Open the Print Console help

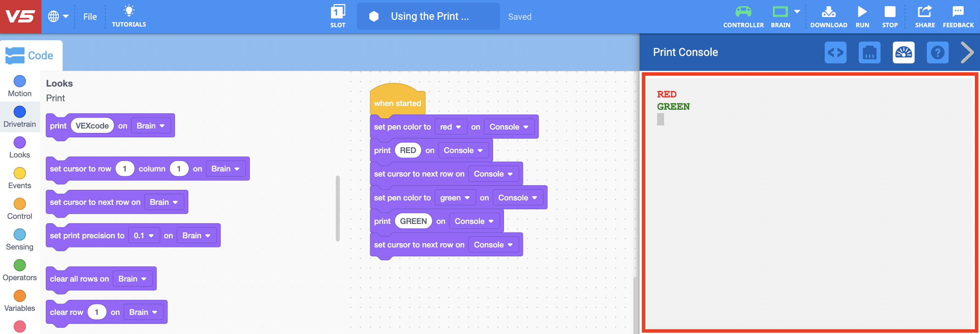point(938,52)
